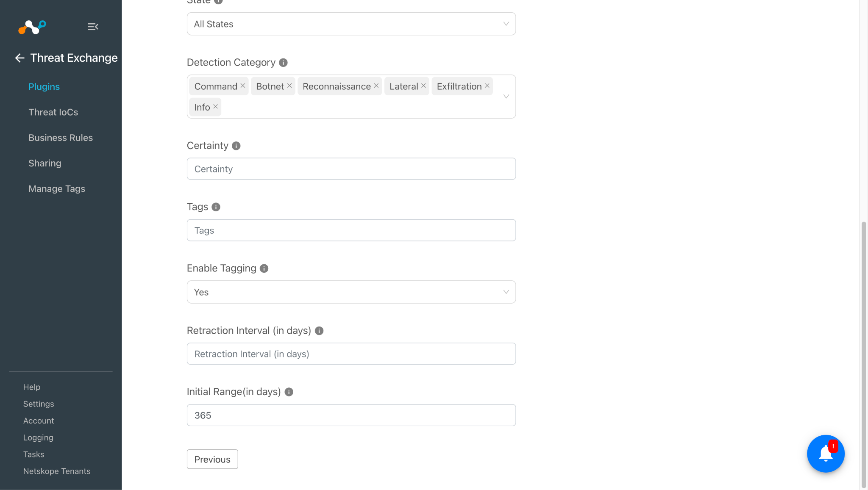The height and width of the screenshot is (490, 868).
Task: Click the back arrow beside Threat Exchange
Action: 19,58
